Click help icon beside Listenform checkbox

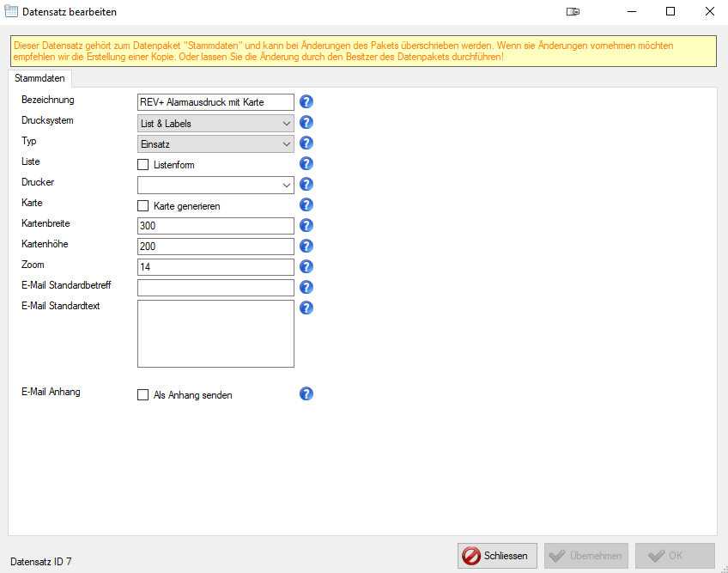(306, 164)
